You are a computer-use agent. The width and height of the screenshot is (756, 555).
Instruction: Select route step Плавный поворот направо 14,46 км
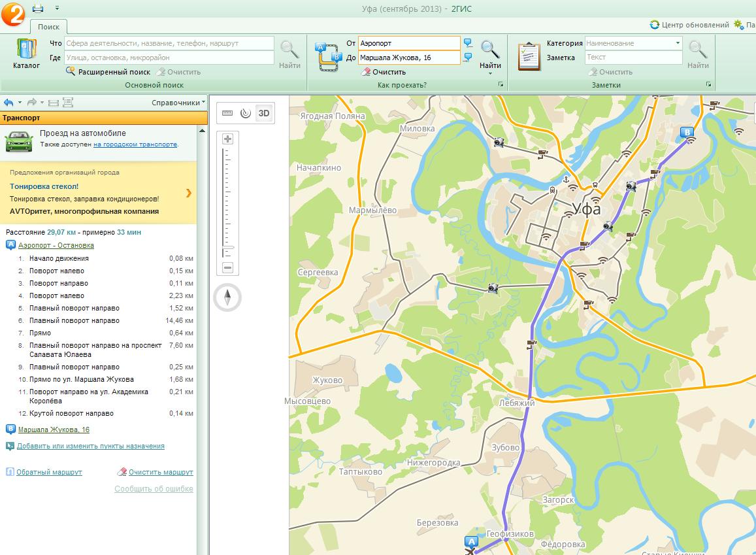coord(106,321)
